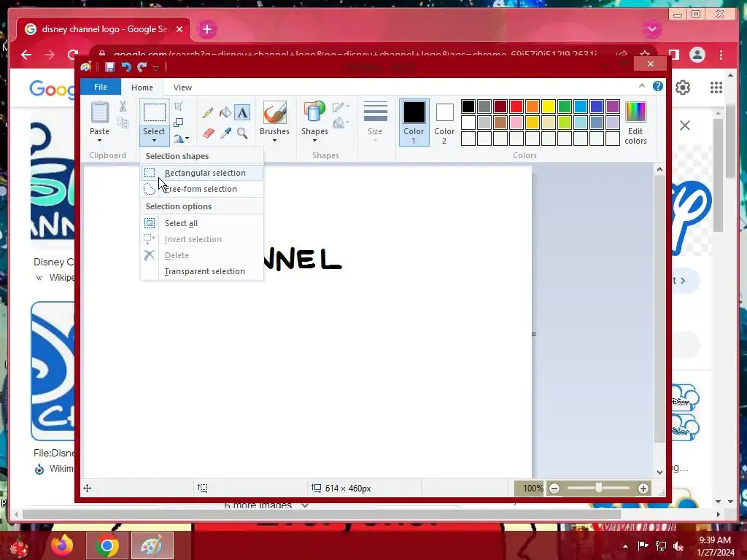Pick the red color swatch
Viewport: 747px width, 560px height.
[516, 106]
